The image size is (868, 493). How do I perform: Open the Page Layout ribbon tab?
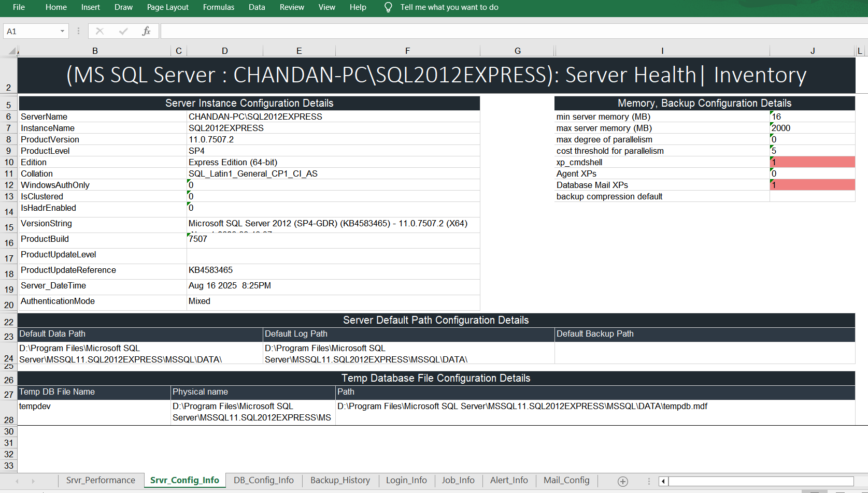pyautogui.click(x=167, y=7)
